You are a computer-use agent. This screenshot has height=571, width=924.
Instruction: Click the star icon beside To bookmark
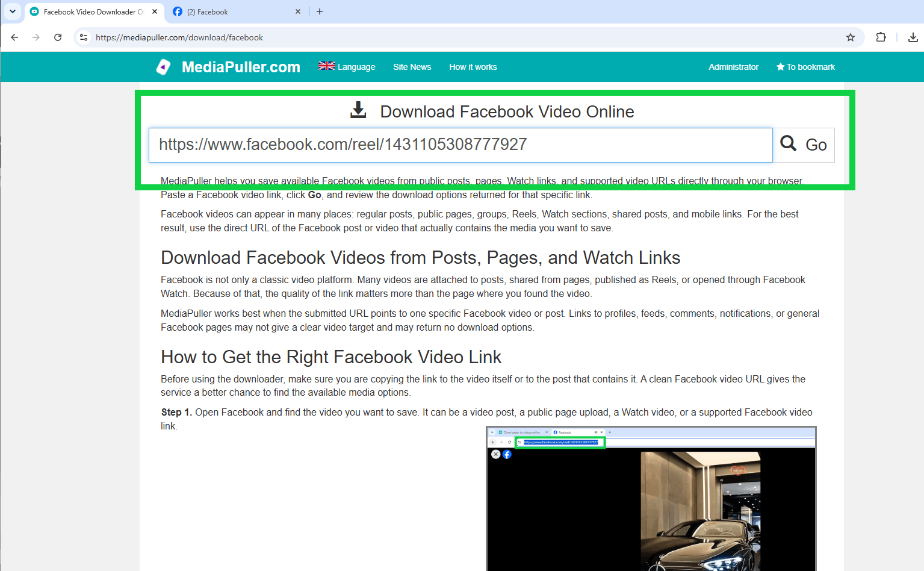tap(781, 67)
